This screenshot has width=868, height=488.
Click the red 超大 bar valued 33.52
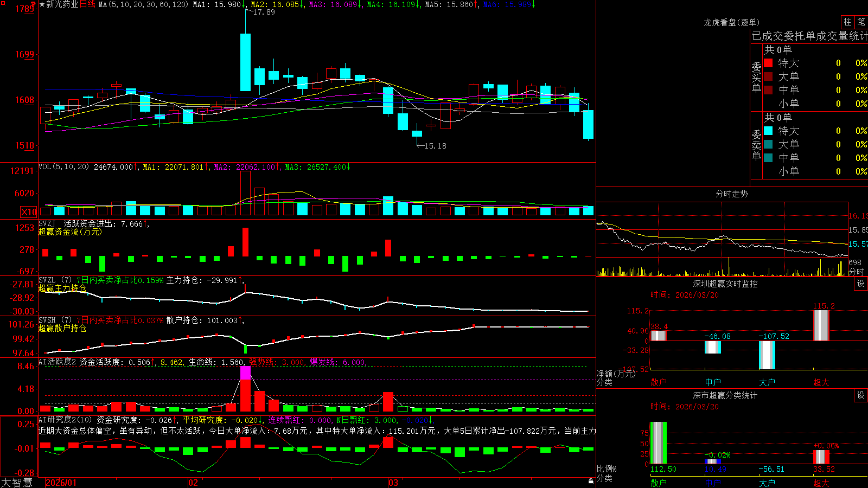pyautogui.click(x=821, y=457)
